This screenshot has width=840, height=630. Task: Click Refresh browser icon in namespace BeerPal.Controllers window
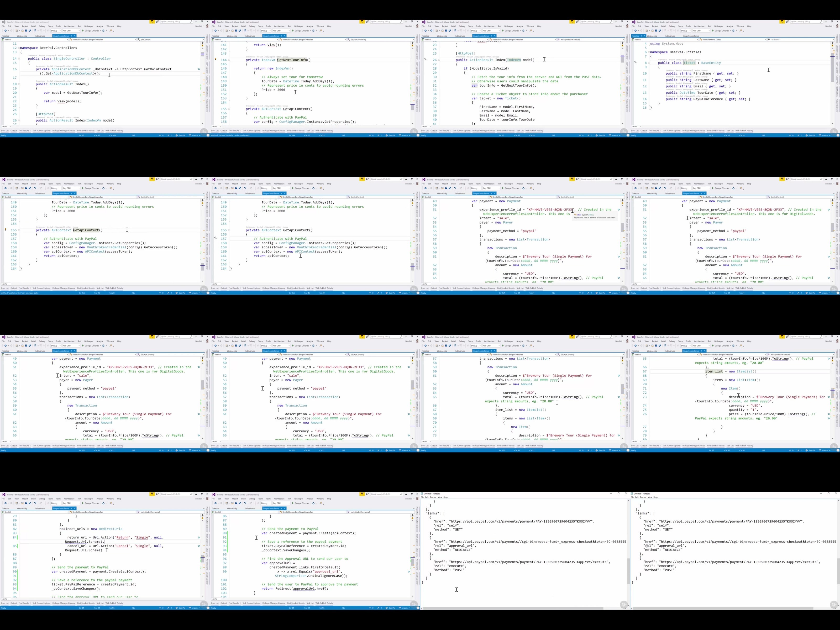pos(103,31)
